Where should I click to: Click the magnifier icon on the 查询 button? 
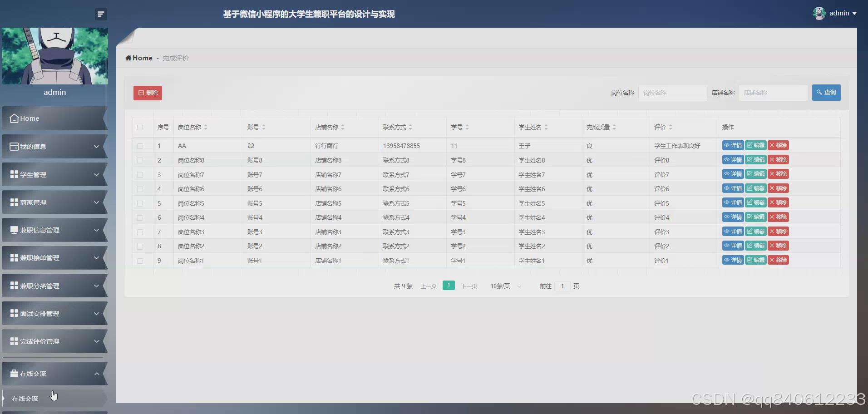point(818,93)
